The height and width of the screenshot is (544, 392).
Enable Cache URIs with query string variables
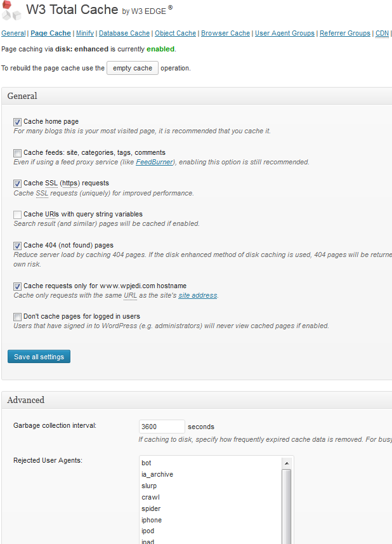click(x=17, y=215)
